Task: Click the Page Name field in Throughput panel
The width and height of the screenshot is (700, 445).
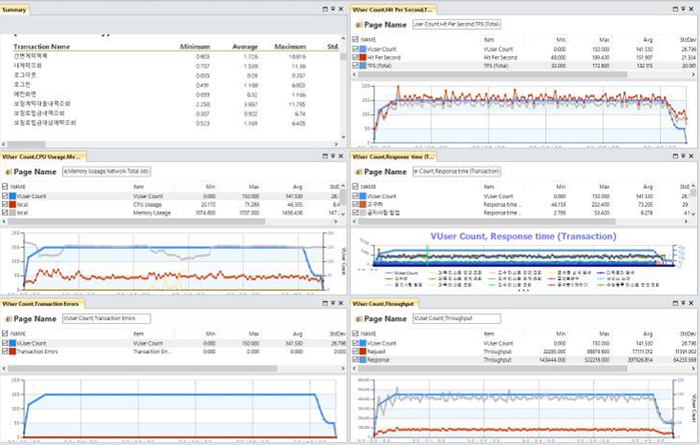Action: [456, 318]
